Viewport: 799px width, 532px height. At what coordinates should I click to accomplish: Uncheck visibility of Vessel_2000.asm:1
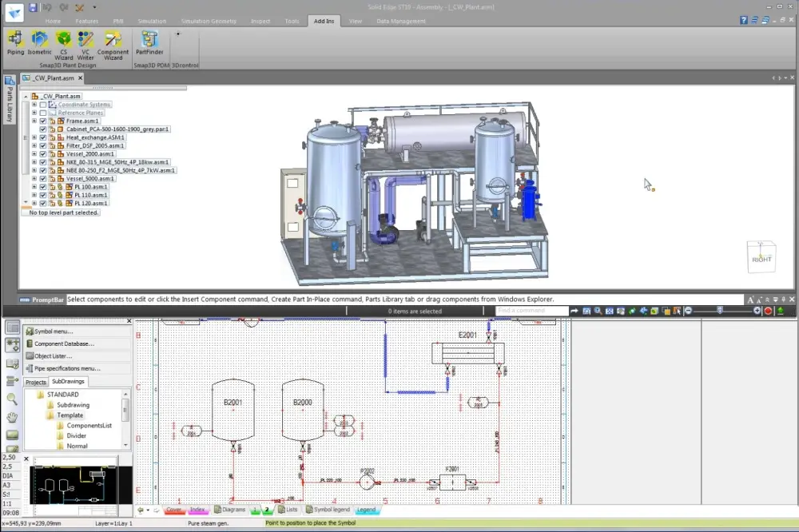click(42, 153)
